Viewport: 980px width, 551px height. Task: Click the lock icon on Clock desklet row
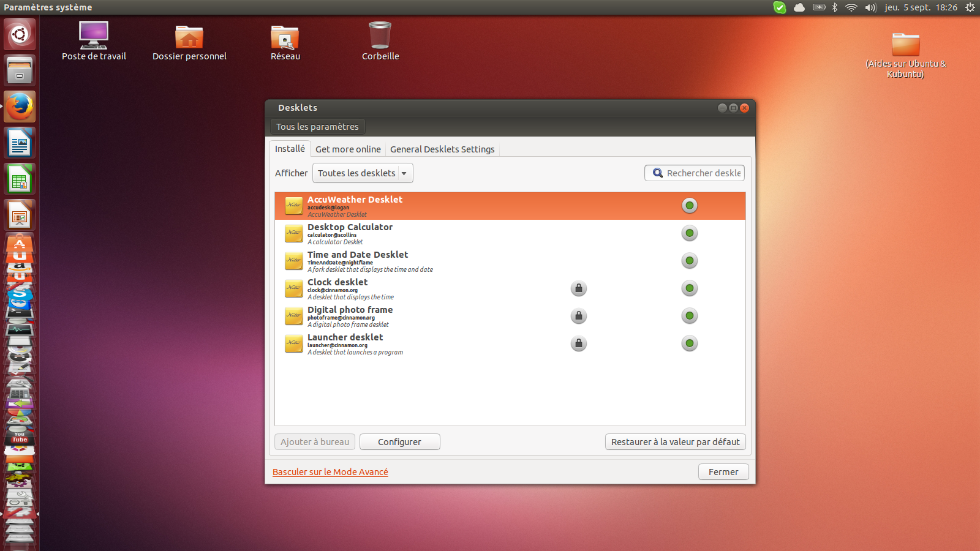pyautogui.click(x=579, y=288)
